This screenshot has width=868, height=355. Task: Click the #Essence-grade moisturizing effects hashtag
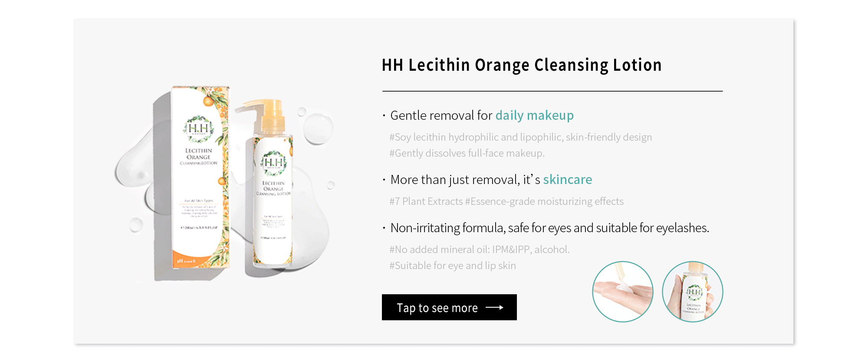544,201
